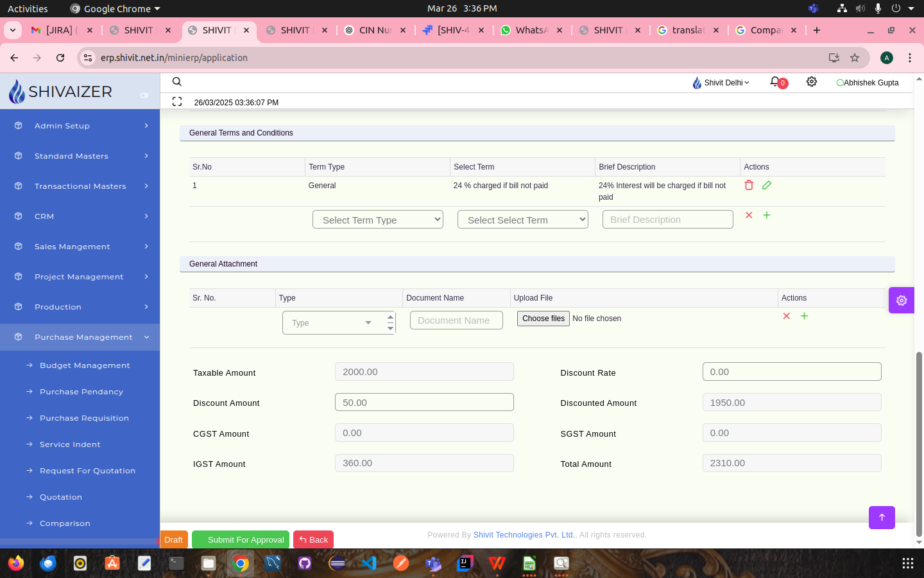The width and height of the screenshot is (924, 578).
Task: Click the page vertical scrollbar
Action: (919, 443)
